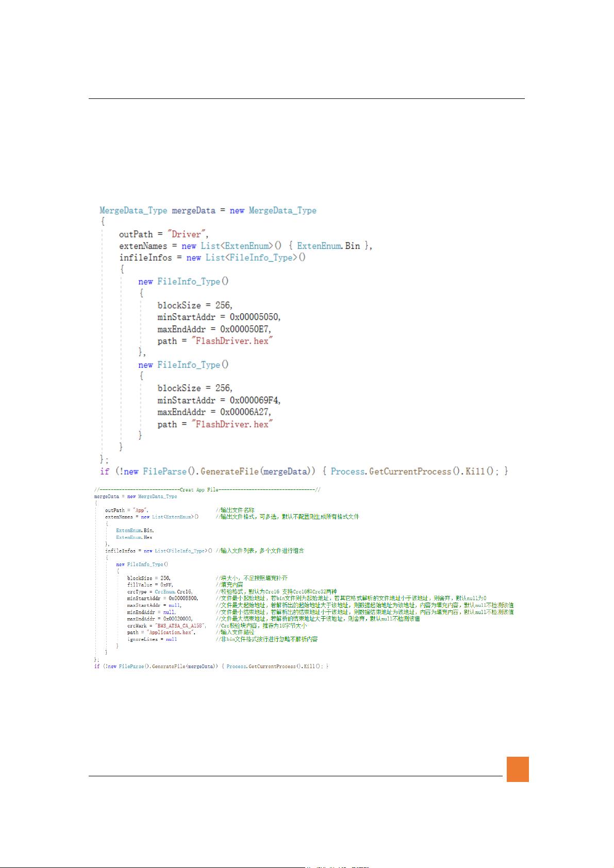
Task: Click the ignoreLines = null line
Action: click(x=152, y=639)
